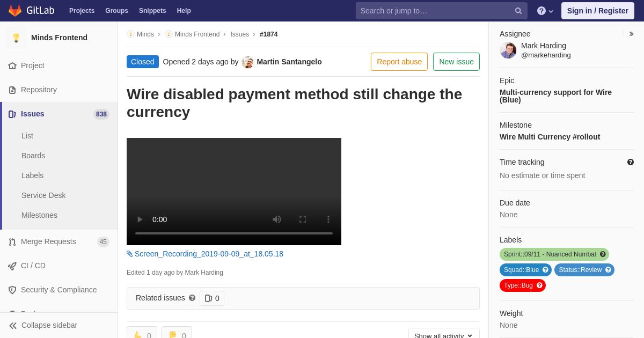Click the Mark Harding assignee name
The height and width of the screenshot is (338, 644).
coord(544,46)
